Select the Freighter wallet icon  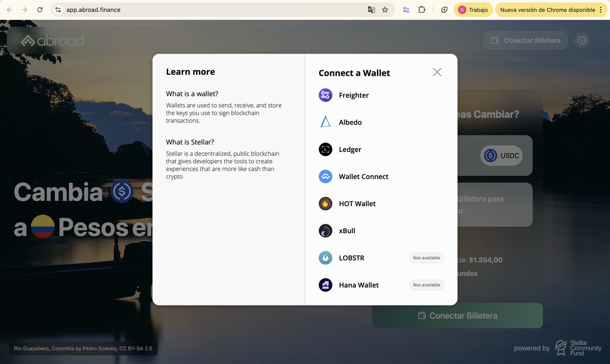click(x=325, y=95)
